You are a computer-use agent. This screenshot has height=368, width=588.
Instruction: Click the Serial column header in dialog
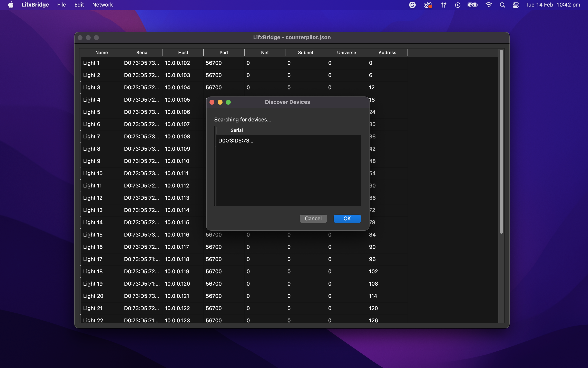coord(237,130)
